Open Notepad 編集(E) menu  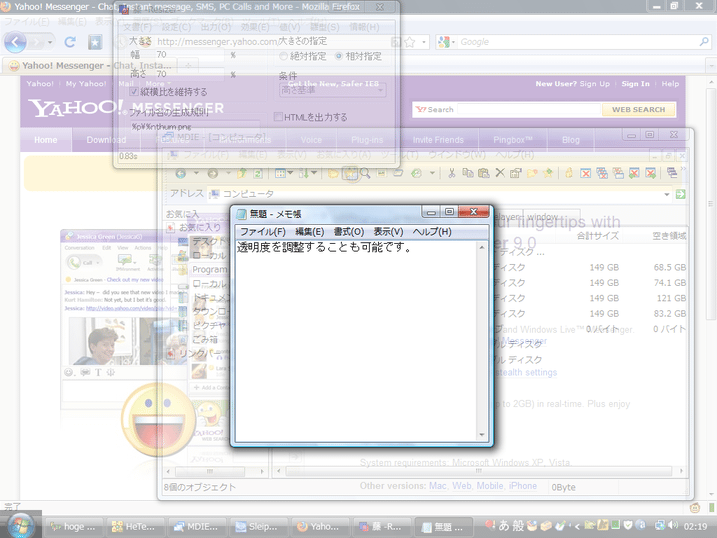(310, 232)
